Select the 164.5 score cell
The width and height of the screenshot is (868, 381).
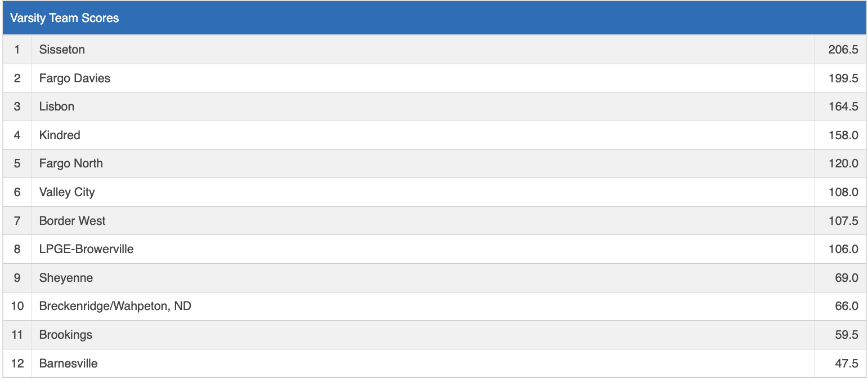(843, 107)
